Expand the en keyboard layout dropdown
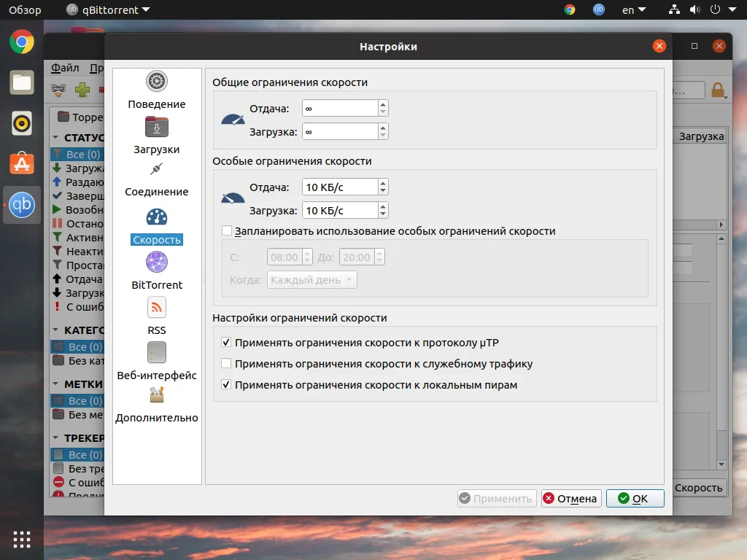This screenshot has height=560, width=747. coord(633,10)
